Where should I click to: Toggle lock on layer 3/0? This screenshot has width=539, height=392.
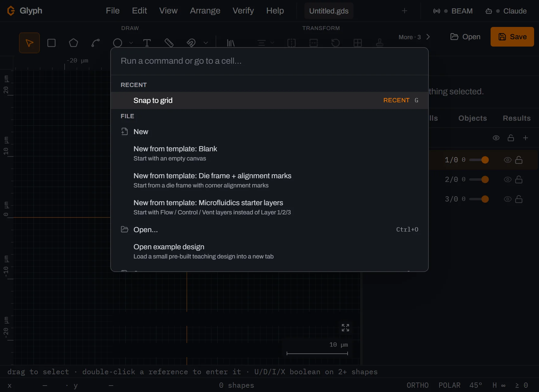[519, 199]
